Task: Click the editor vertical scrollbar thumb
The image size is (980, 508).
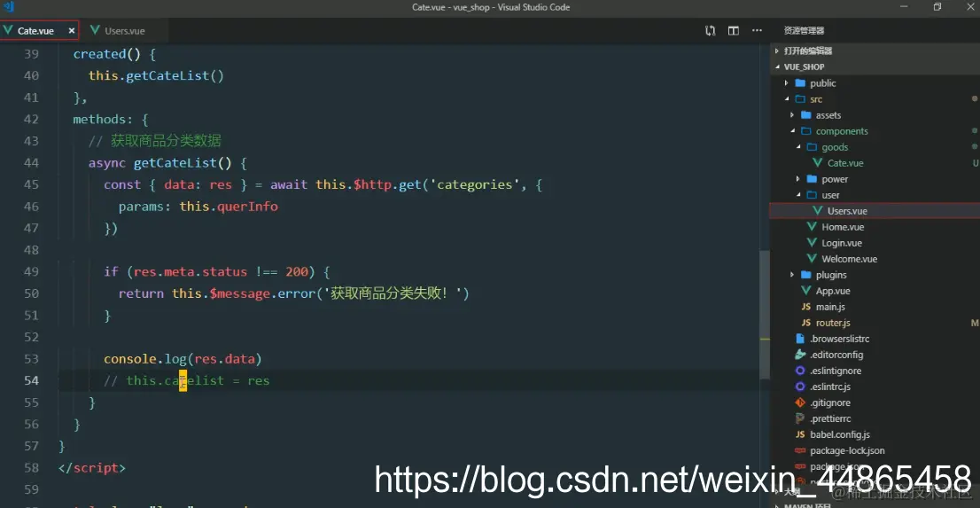Action: pyautogui.click(x=765, y=313)
